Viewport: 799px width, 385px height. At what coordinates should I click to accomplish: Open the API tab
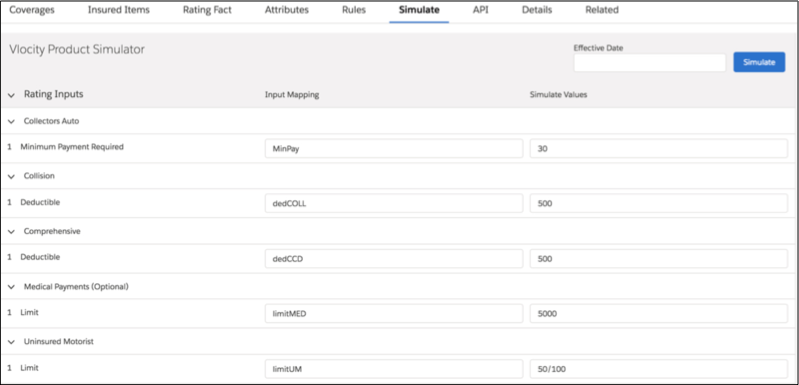pos(481,10)
